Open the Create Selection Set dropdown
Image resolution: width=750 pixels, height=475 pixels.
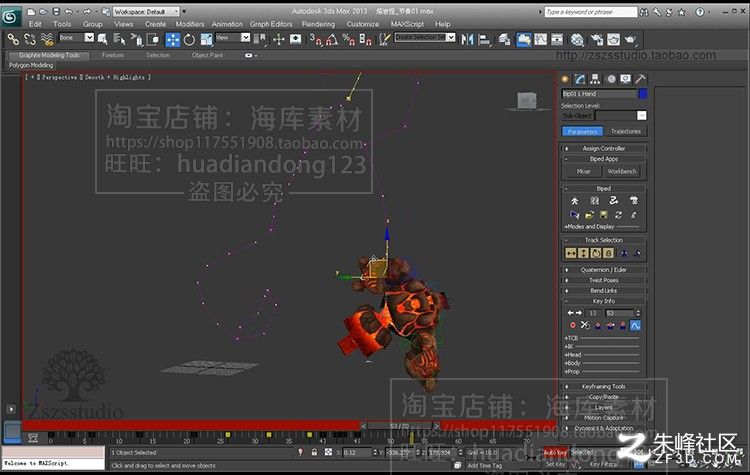click(x=424, y=37)
